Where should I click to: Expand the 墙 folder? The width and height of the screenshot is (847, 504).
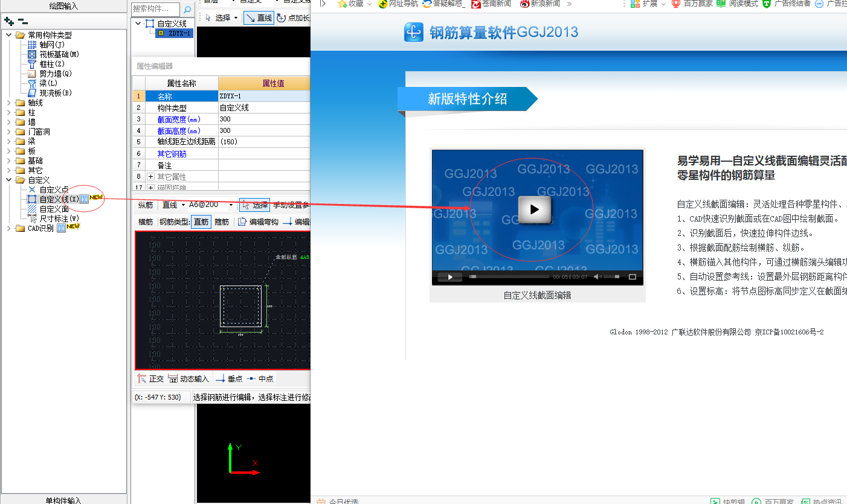9,122
